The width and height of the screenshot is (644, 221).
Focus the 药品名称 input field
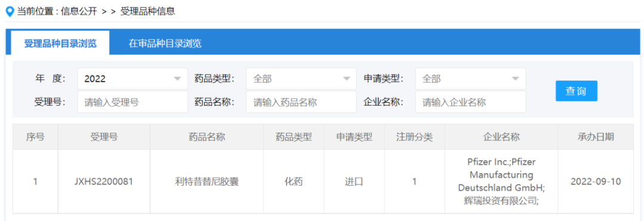pyautogui.click(x=301, y=102)
